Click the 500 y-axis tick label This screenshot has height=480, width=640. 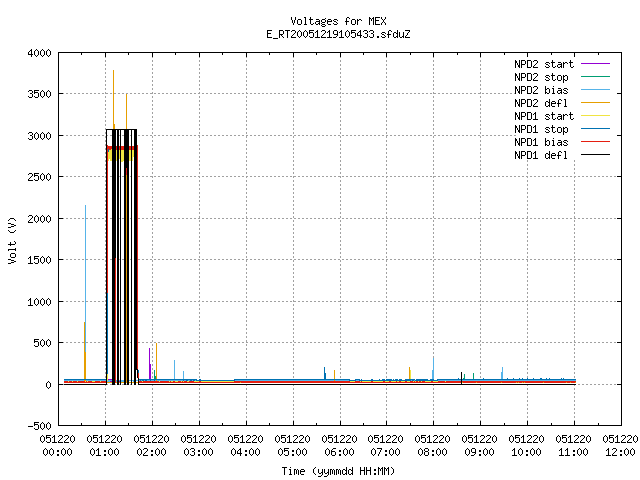click(43, 343)
